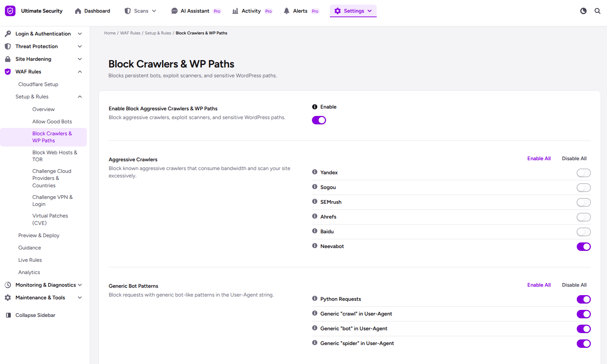Disable the Neevabot toggle
This screenshot has height=364, width=607.
(584, 247)
